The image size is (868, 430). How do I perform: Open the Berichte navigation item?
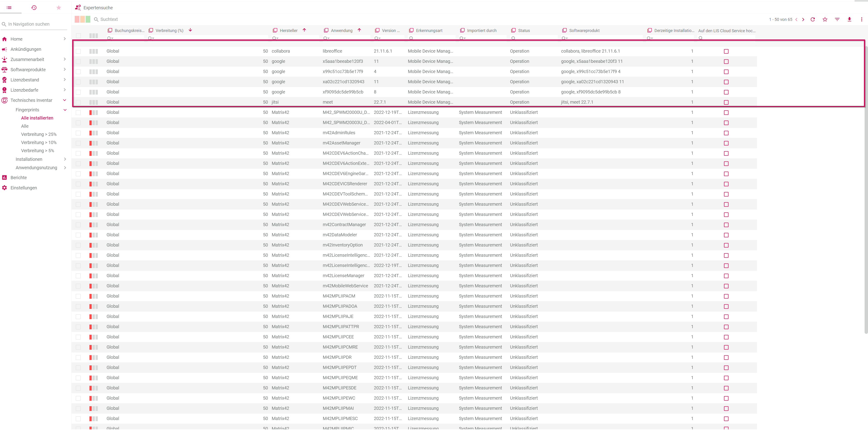tap(19, 178)
